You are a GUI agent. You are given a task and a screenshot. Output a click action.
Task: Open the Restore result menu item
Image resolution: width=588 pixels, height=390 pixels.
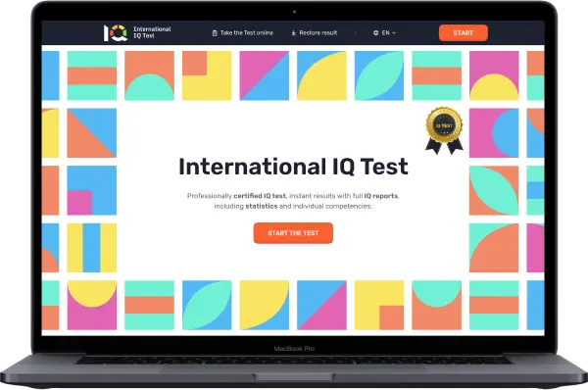315,33
